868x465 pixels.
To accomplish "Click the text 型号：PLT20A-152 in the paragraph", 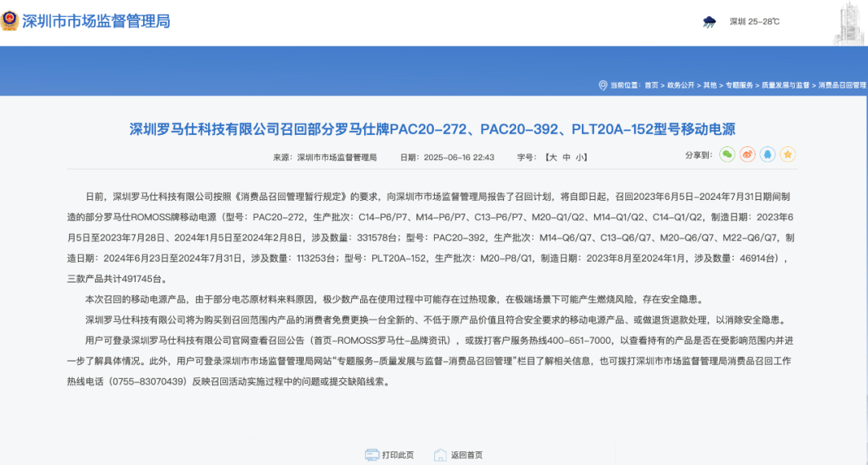I will [385, 259].
